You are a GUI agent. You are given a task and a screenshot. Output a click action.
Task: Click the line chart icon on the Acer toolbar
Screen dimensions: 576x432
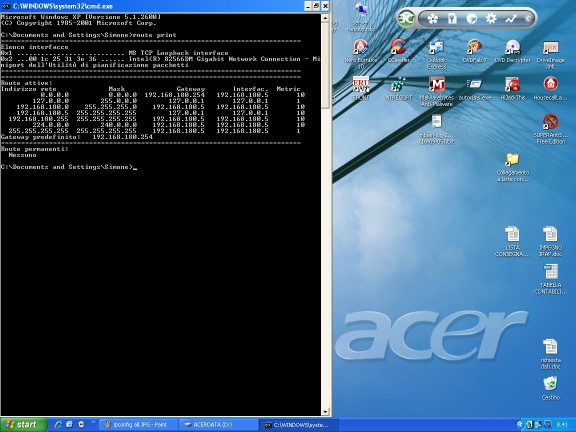511,19
